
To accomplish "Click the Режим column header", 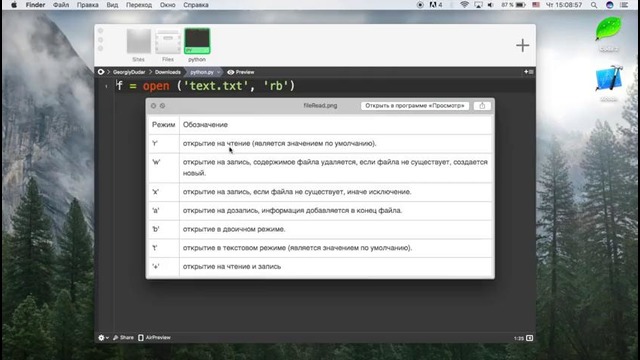I will click(163, 125).
